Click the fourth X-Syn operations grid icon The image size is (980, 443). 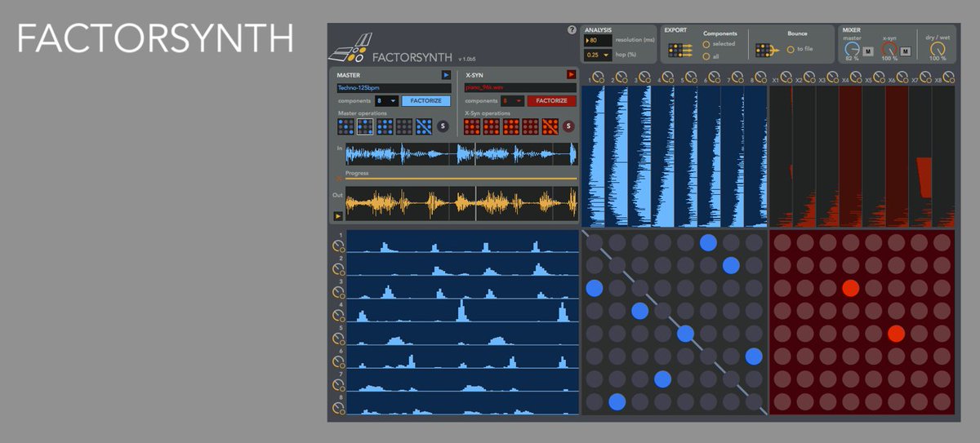point(531,126)
